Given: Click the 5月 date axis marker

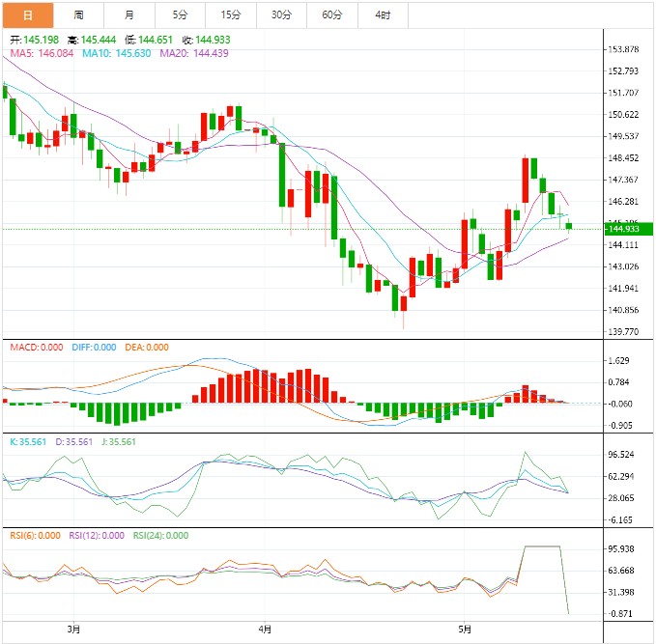Looking at the screenshot, I should [x=465, y=630].
